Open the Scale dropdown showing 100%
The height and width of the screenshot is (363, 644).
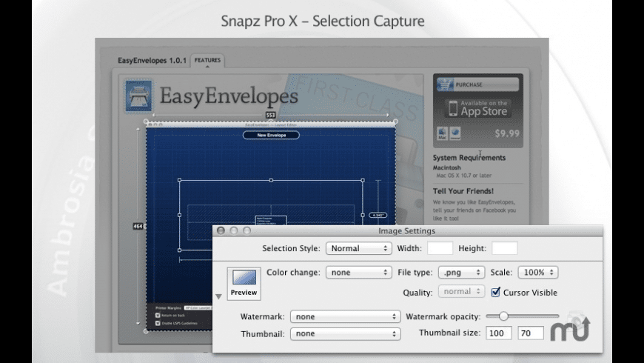click(538, 272)
